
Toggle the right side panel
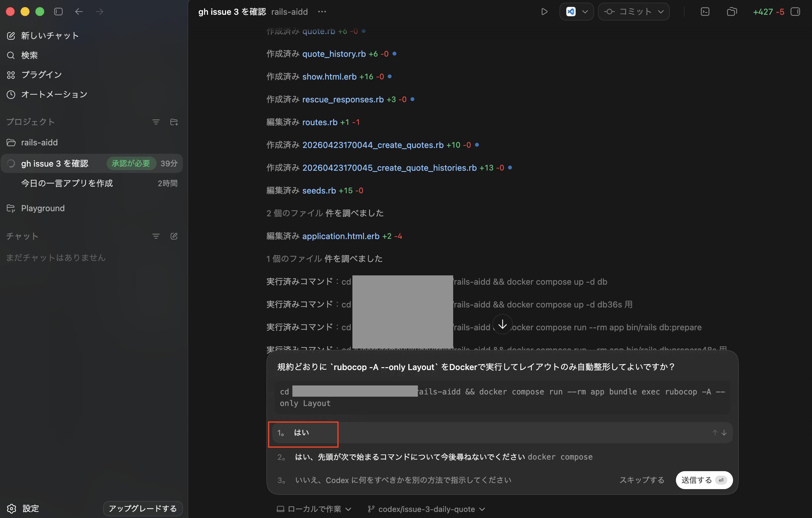coord(796,12)
